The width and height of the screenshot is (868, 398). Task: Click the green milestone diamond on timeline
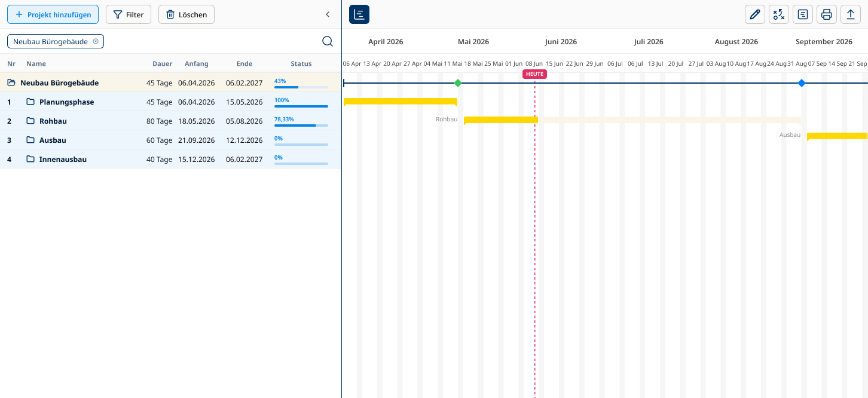tap(458, 83)
